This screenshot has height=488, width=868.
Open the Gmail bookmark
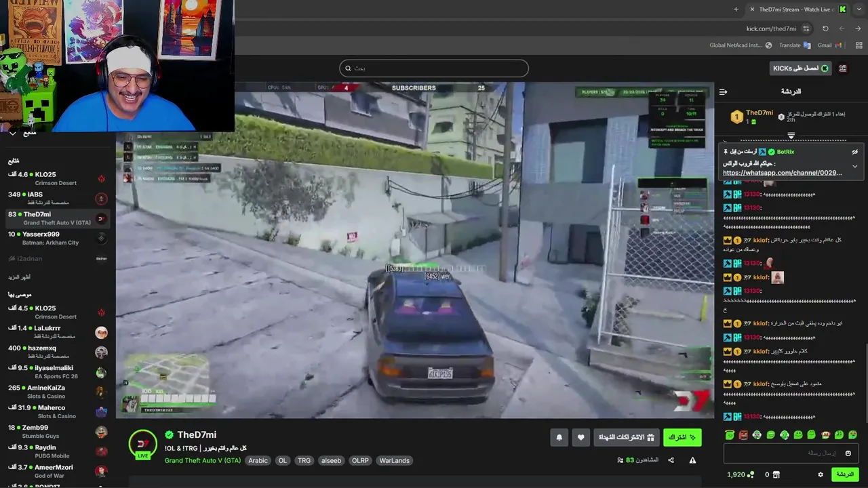(829, 45)
